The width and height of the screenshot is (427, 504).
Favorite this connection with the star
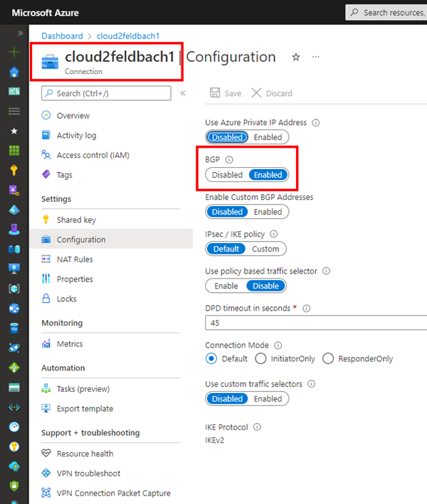(296, 57)
